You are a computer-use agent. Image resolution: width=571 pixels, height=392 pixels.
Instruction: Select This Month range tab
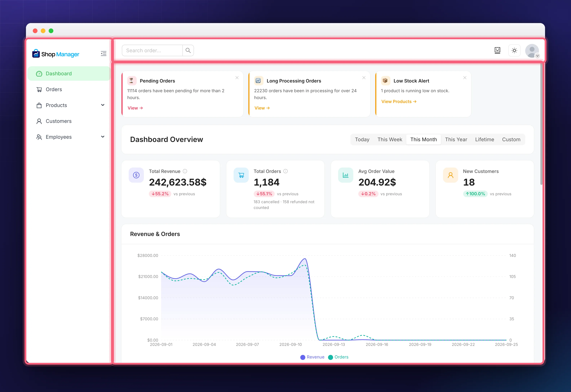click(424, 139)
